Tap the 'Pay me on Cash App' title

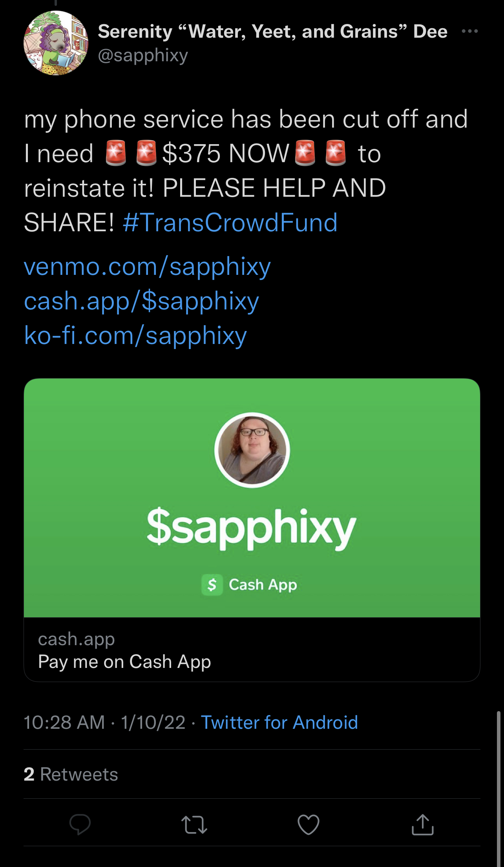coord(124,662)
